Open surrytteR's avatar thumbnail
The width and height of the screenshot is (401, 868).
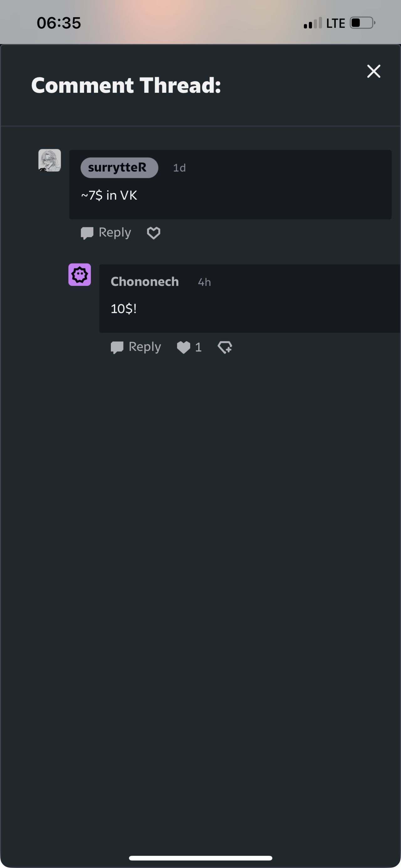(x=49, y=160)
